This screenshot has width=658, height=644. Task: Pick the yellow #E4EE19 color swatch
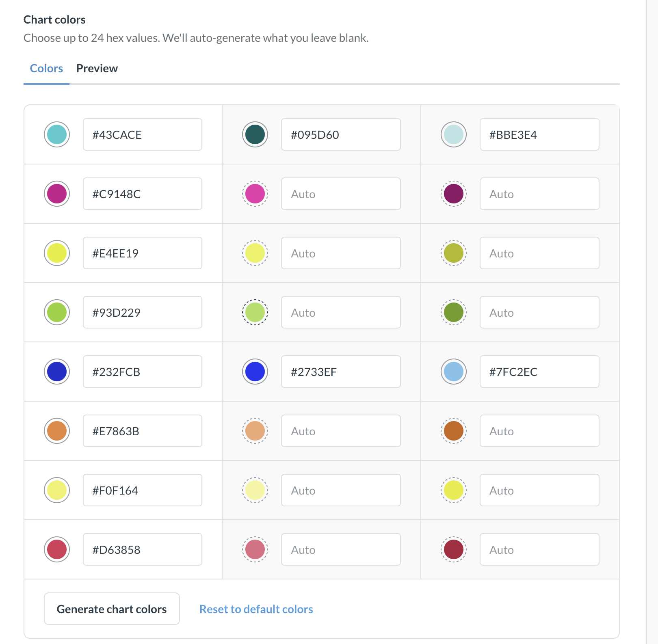click(x=57, y=253)
